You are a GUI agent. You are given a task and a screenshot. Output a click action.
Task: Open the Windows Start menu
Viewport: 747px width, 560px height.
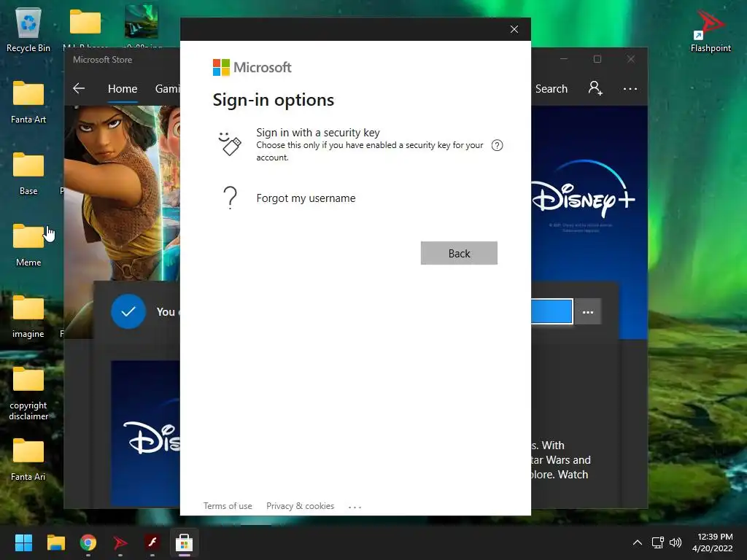coord(23,542)
